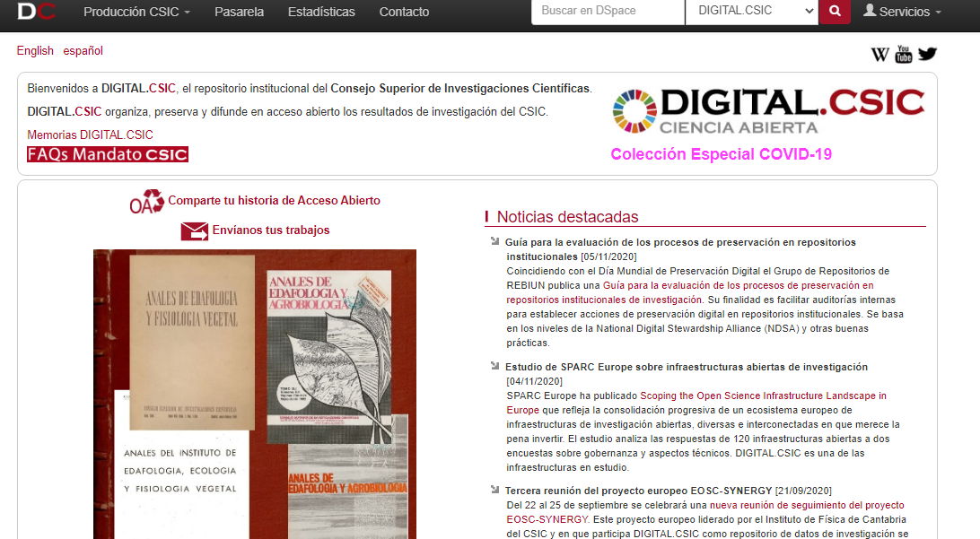Click the bullet icon before Tercera reunión news
This screenshot has width=980, height=539.
pyautogui.click(x=495, y=490)
